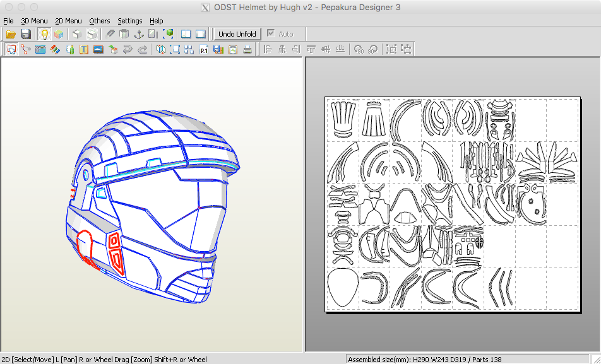Click the oval part on the unfolded sheet
Viewport: 601px width, 364px height.
click(x=343, y=287)
